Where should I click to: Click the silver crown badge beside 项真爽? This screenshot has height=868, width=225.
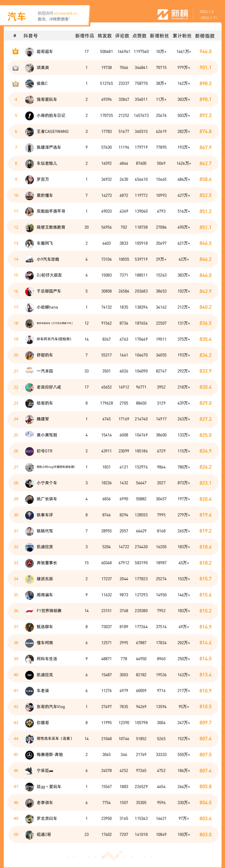(15, 68)
